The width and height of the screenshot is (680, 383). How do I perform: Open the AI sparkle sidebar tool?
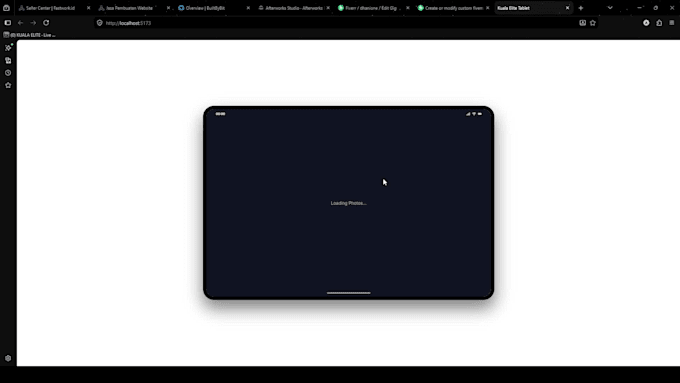(x=8, y=48)
